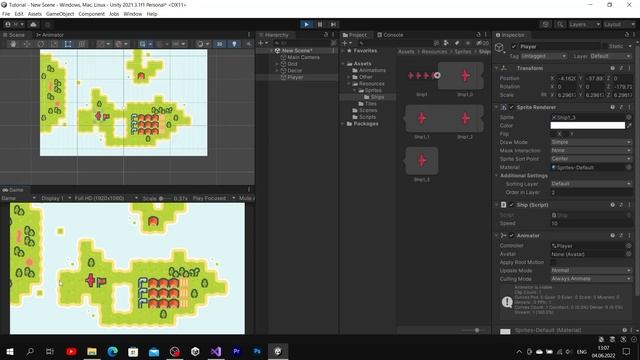Select the Move tool in Scene toolbar
This screenshot has width=640, height=360.
coord(27,44)
